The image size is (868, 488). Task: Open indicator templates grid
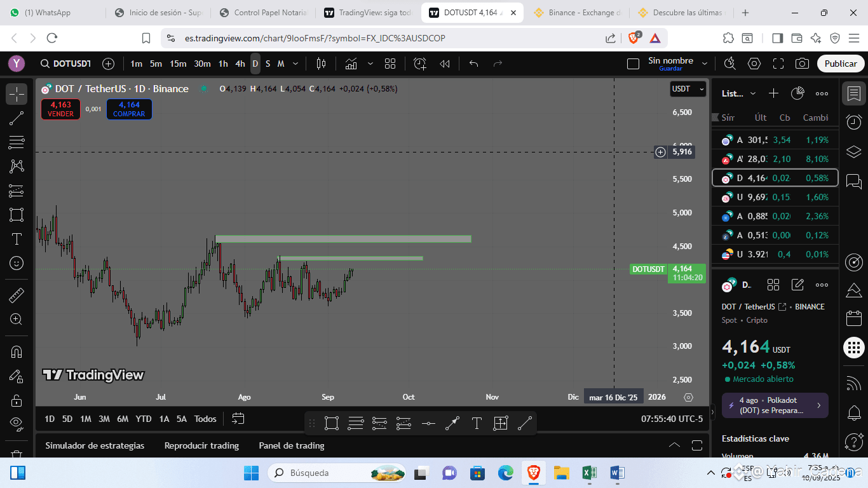[x=390, y=64]
